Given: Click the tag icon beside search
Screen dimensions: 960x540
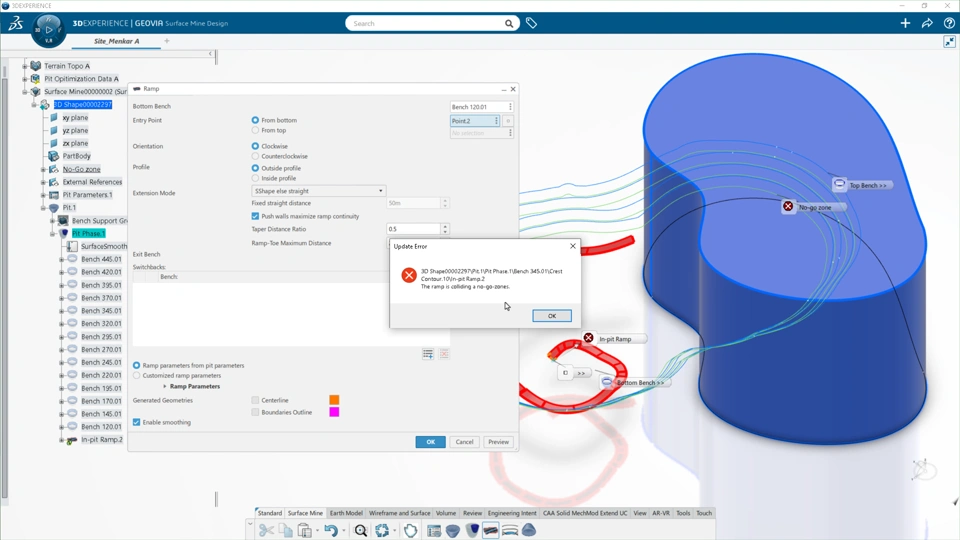Looking at the screenshot, I should click(531, 23).
